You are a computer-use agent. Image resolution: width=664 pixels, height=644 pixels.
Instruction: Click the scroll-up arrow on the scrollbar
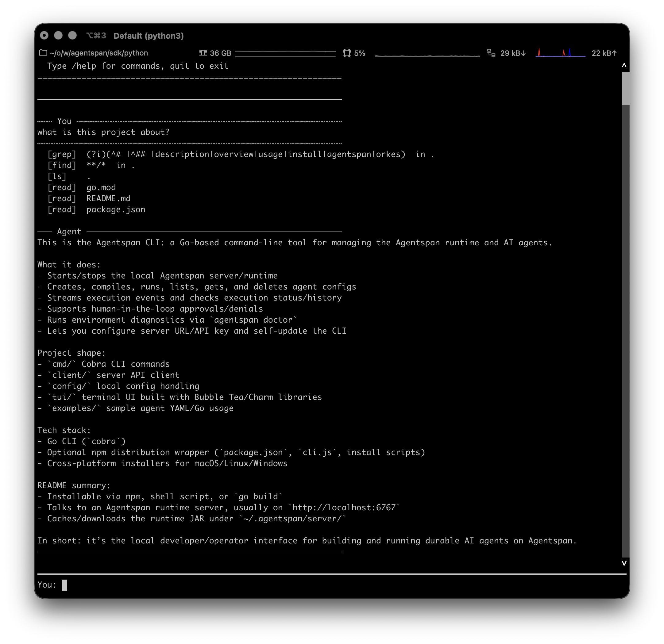pos(624,65)
